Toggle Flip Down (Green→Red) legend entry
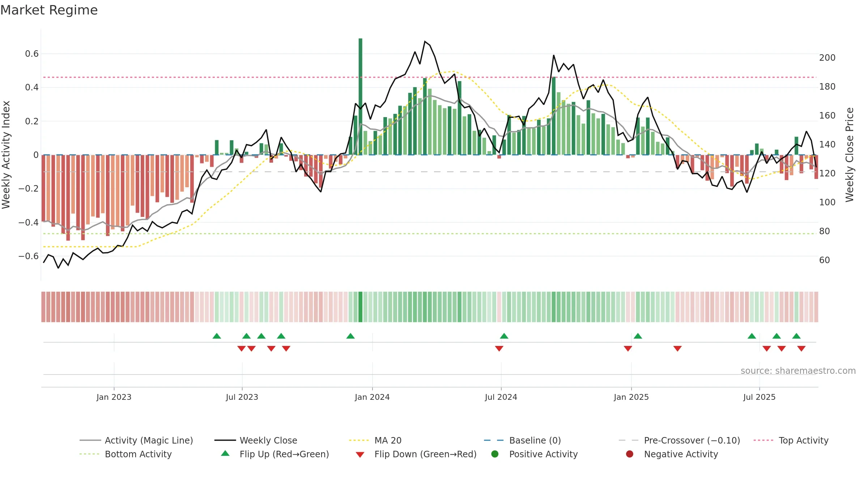Image resolution: width=868 pixels, height=488 pixels. pos(416,454)
